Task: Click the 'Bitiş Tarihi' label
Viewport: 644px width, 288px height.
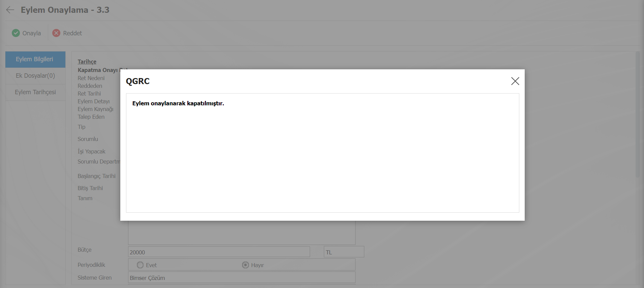Action: [90, 188]
